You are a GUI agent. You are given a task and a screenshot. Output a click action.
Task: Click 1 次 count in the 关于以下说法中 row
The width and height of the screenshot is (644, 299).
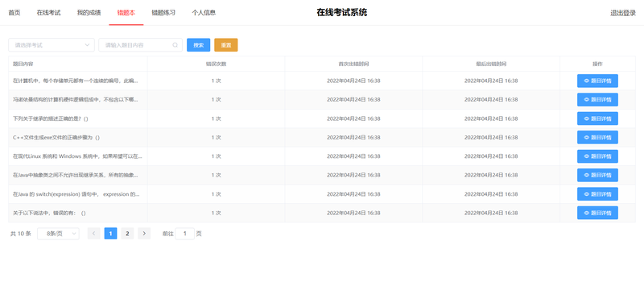point(216,213)
